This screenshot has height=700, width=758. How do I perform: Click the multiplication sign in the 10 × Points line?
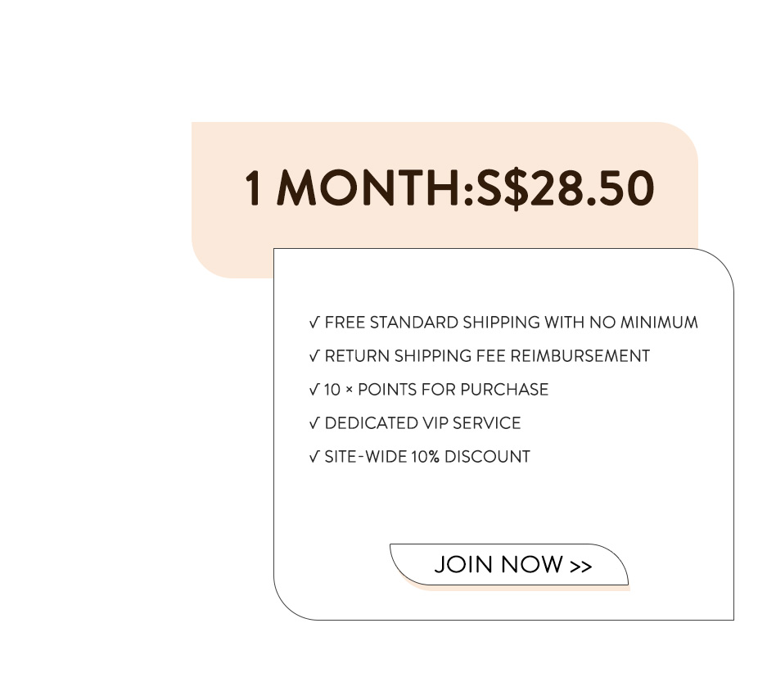(x=349, y=390)
